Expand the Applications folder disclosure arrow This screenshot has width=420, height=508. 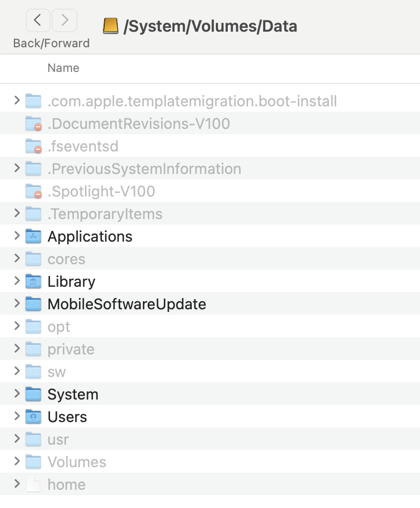coord(17,236)
